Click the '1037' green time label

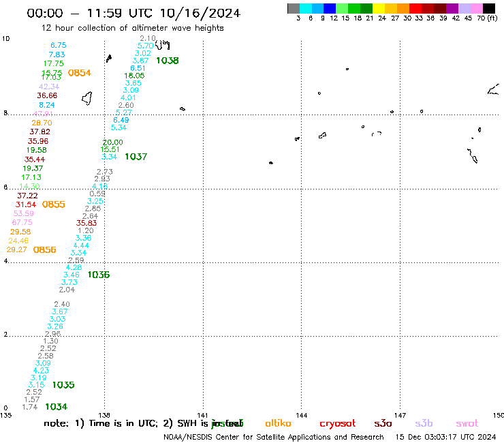tap(136, 157)
